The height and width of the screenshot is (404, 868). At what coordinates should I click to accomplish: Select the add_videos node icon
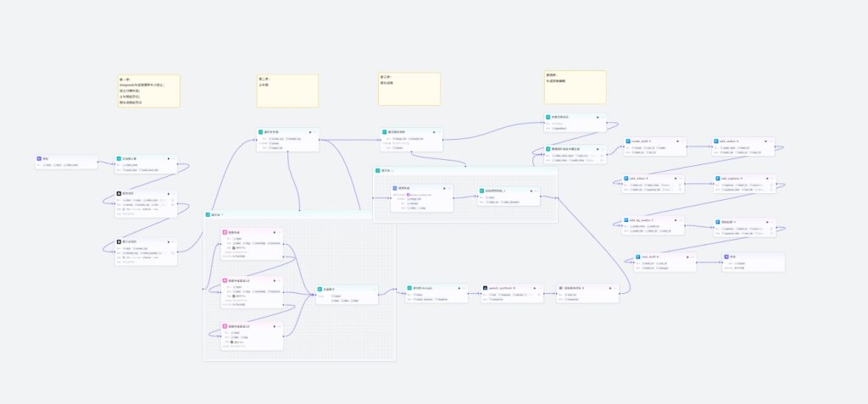click(626, 179)
